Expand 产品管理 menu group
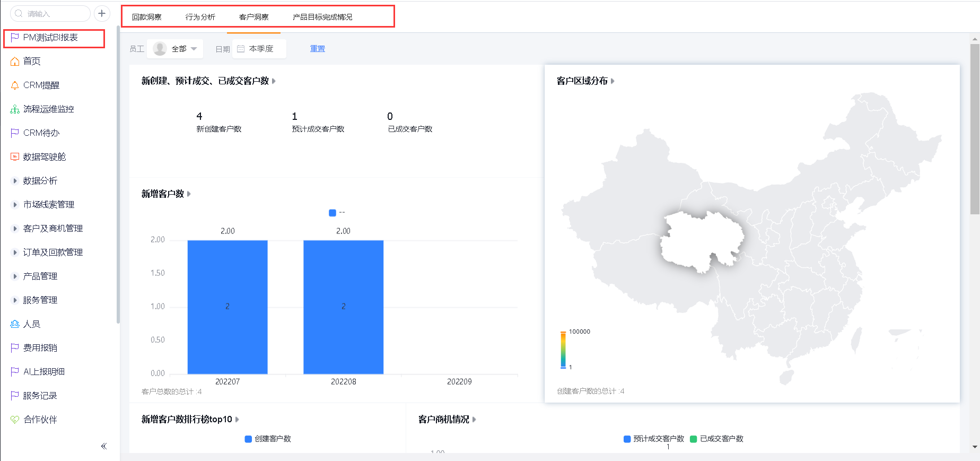 tap(15, 276)
